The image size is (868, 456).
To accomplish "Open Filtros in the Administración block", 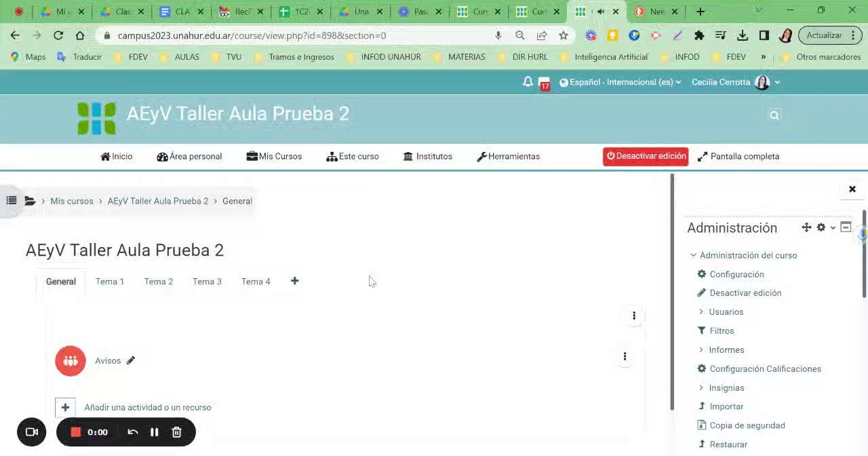I will [x=722, y=330].
